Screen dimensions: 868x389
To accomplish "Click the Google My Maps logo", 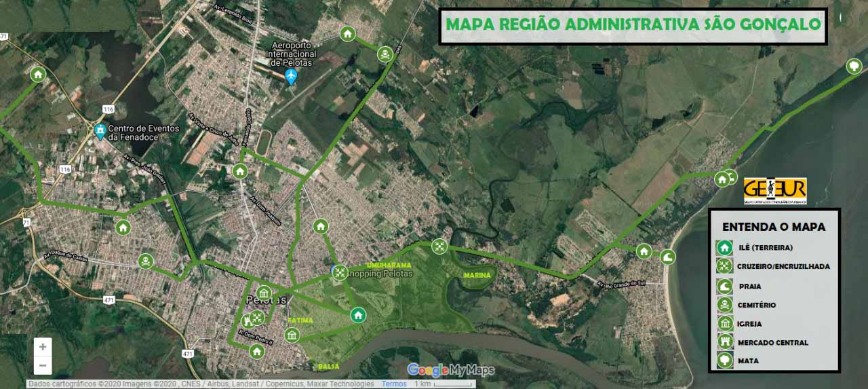I will tap(450, 370).
